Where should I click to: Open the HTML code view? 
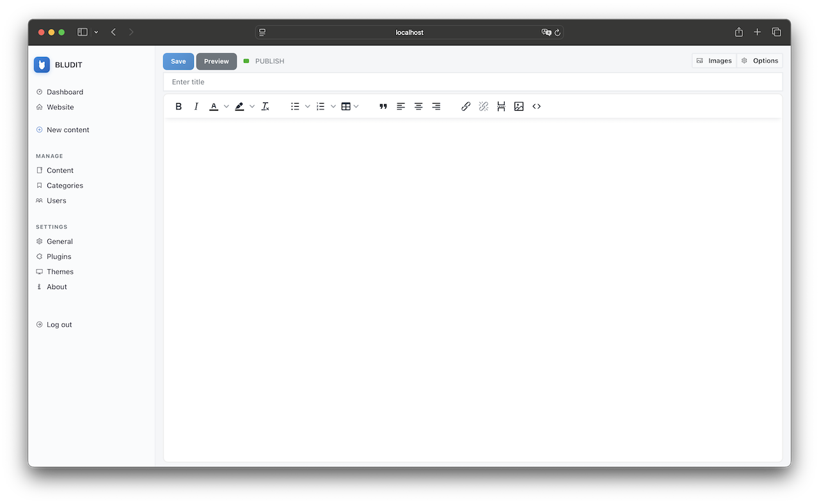point(536,106)
